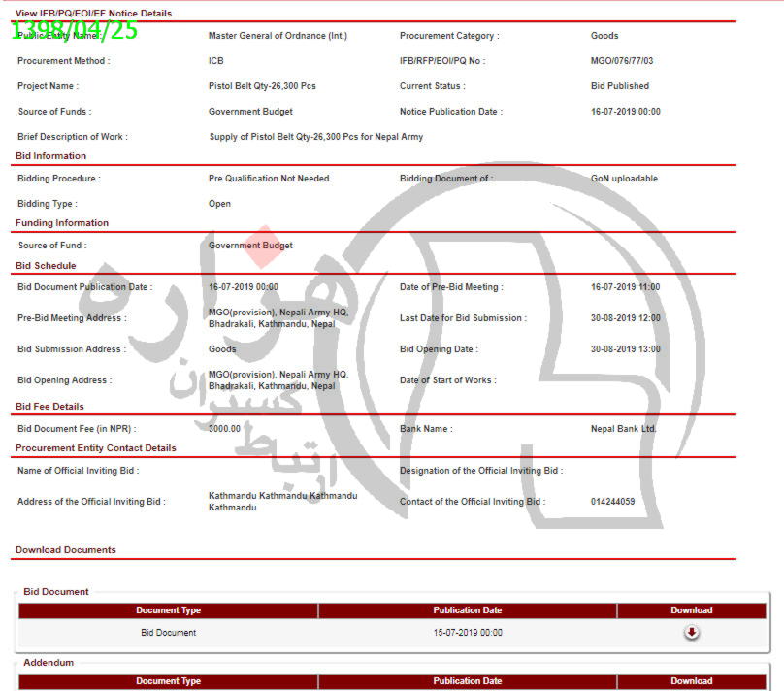
Task: Click Document Type header in Addendum table
Action: point(169,681)
